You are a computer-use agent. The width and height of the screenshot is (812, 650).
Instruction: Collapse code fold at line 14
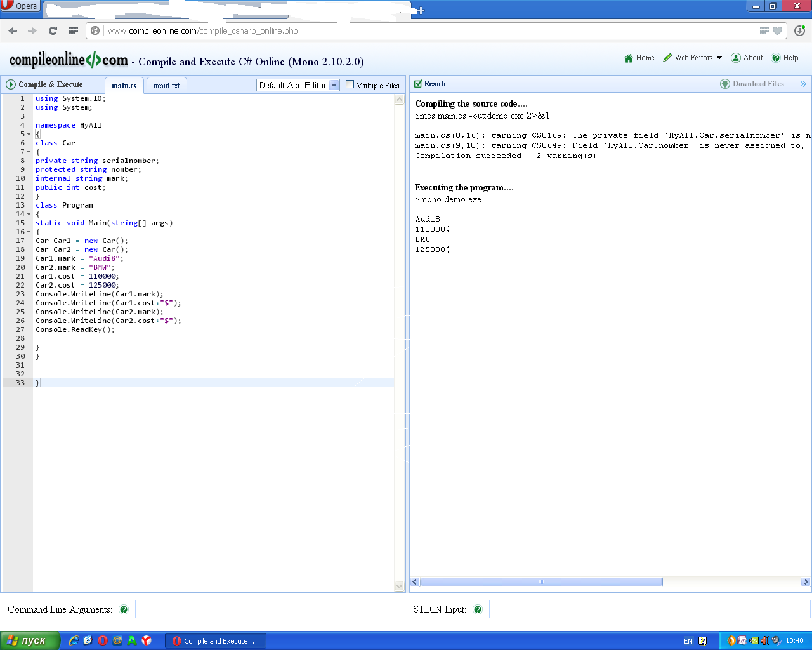[x=29, y=215]
